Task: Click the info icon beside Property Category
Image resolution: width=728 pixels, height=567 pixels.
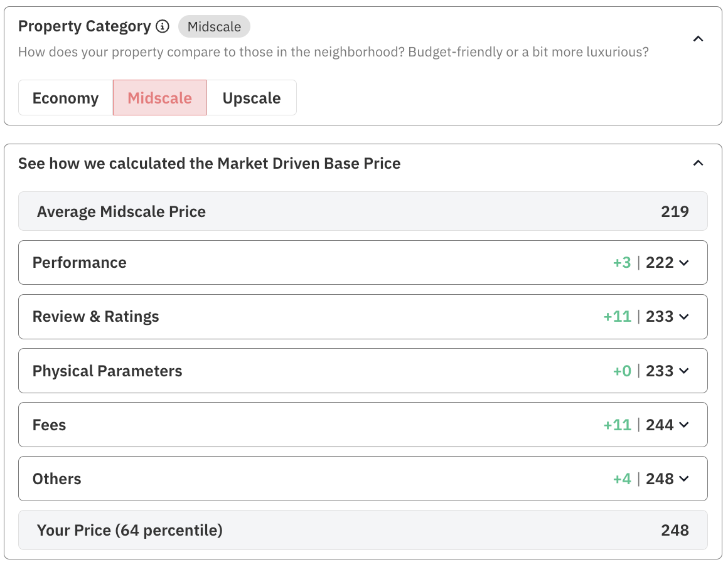Action: coord(163,26)
